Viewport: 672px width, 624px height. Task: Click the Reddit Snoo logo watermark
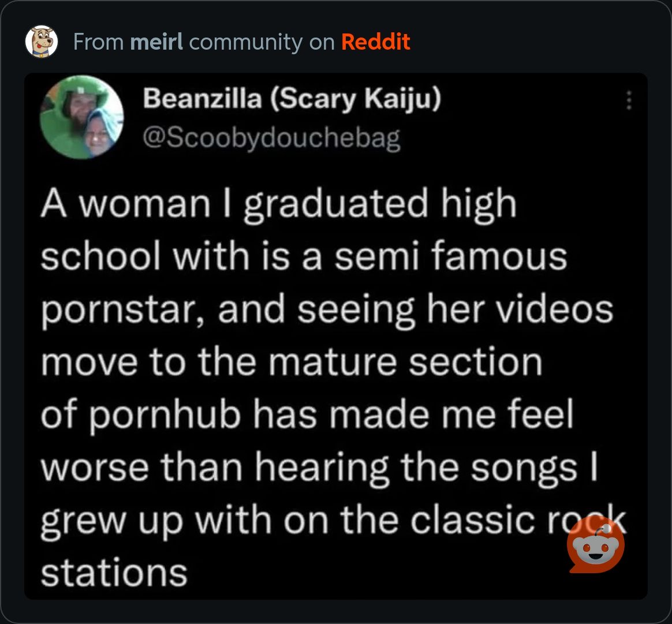(x=596, y=547)
